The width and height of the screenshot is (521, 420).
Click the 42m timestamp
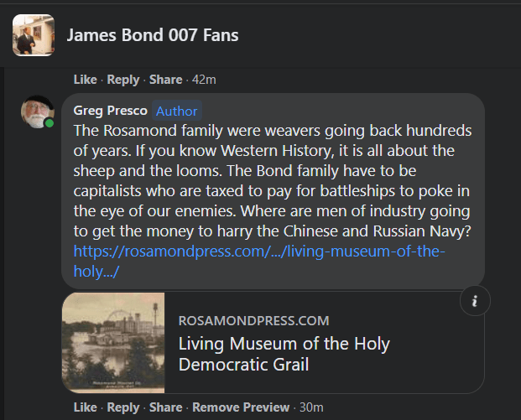pyautogui.click(x=206, y=80)
